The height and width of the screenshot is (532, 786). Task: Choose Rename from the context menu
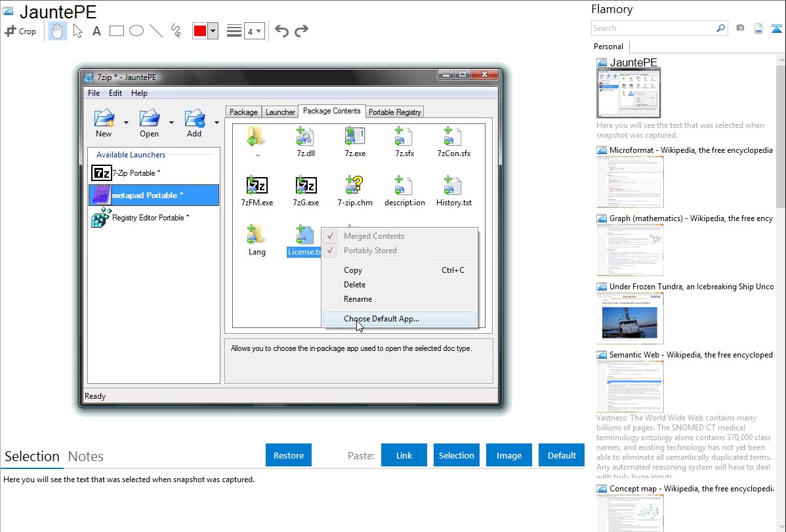click(399, 299)
